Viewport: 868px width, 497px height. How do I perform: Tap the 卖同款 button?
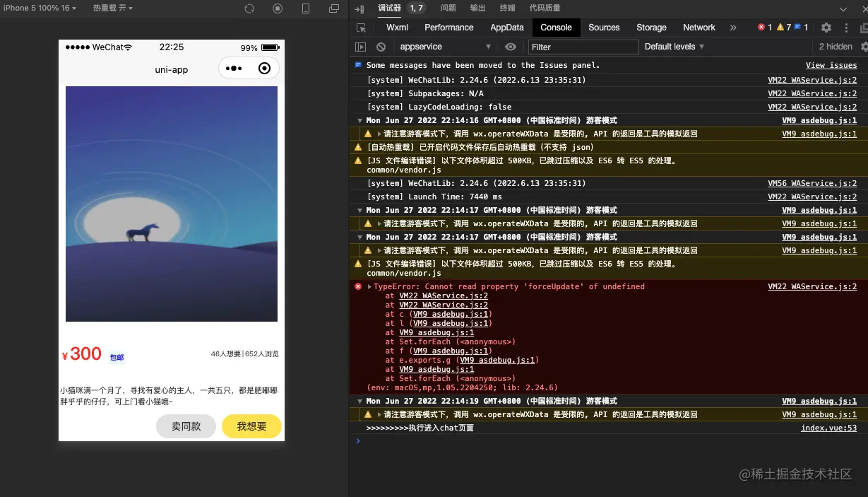(186, 426)
